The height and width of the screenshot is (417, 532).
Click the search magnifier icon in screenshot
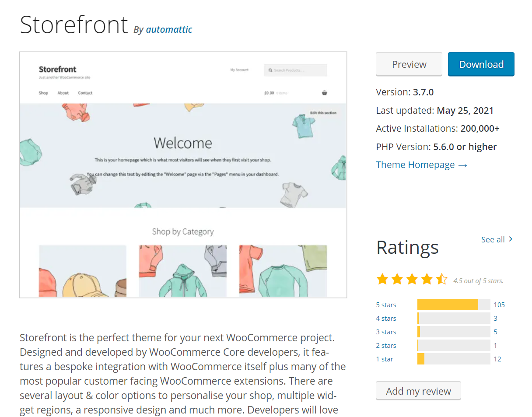click(x=270, y=70)
